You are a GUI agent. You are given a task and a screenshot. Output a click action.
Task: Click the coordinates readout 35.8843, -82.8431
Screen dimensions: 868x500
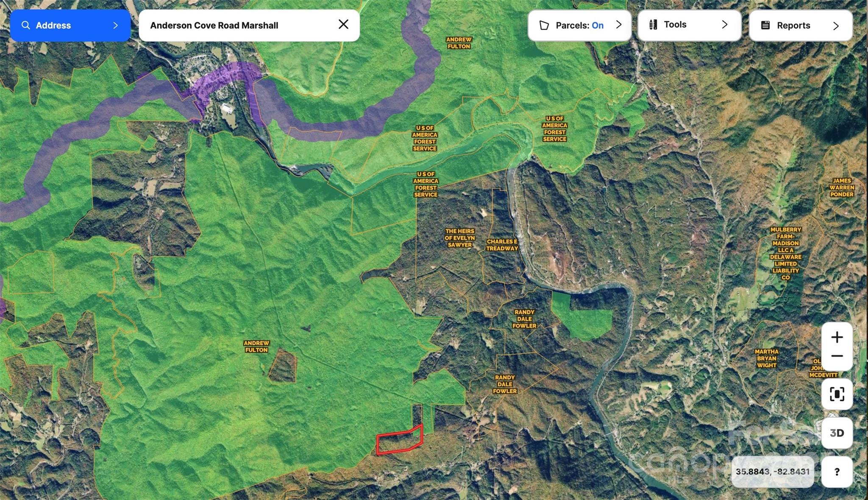[772, 472]
